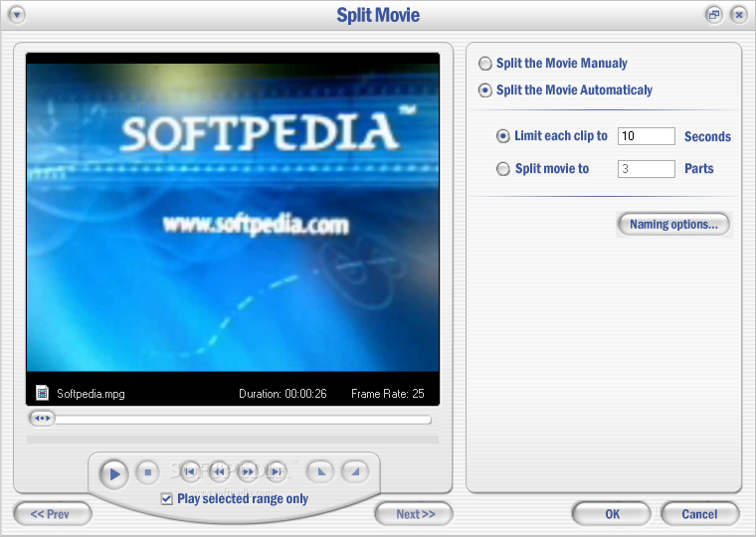Cancel the split movie dialog
The height and width of the screenshot is (537, 756).
click(699, 514)
